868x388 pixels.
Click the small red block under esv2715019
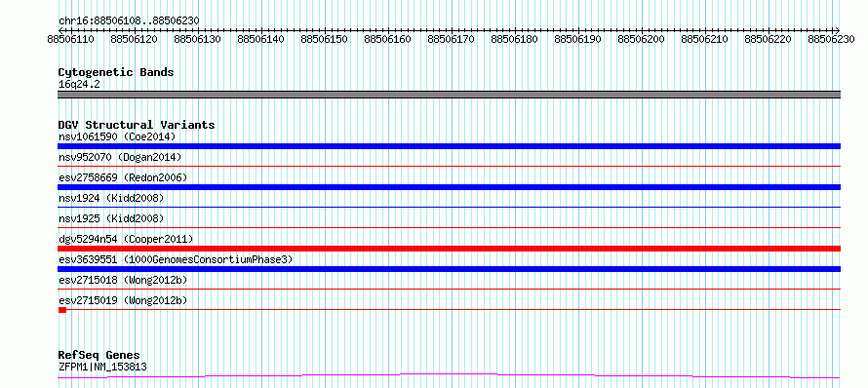point(62,310)
